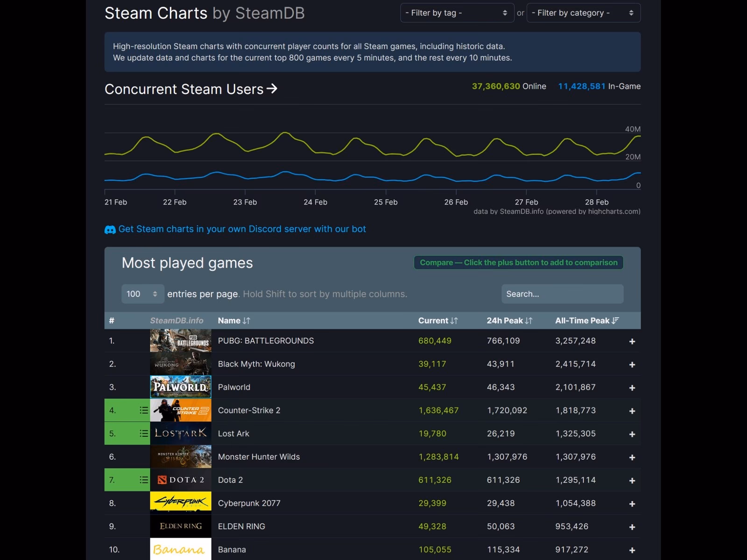Open the ELDEN RING name link

pyautogui.click(x=241, y=526)
